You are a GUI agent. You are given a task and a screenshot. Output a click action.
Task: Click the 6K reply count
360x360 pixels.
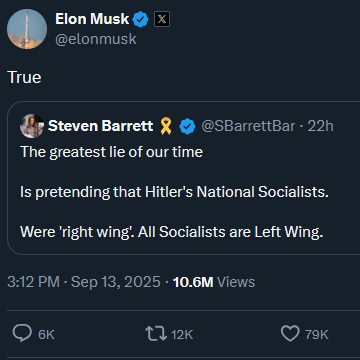[x=46, y=335]
